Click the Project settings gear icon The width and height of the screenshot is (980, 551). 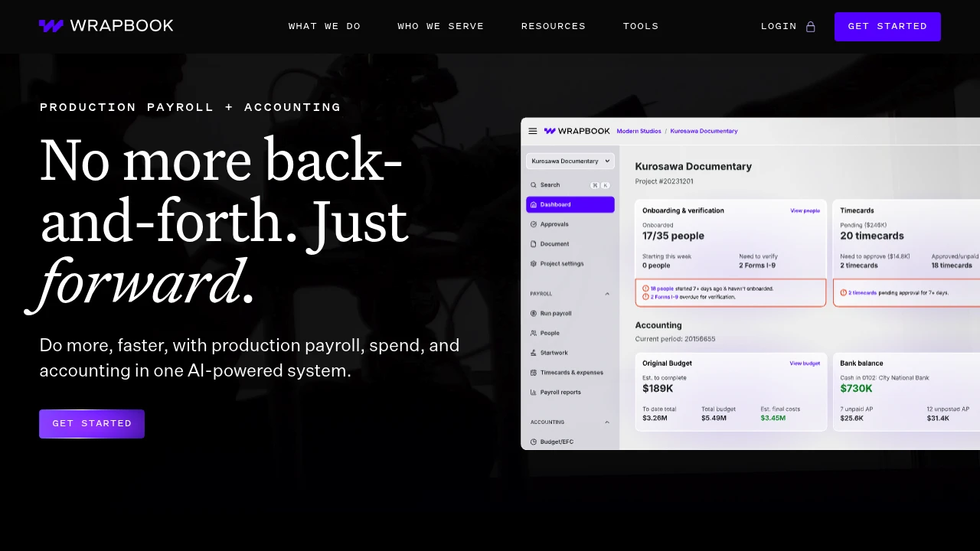534,264
